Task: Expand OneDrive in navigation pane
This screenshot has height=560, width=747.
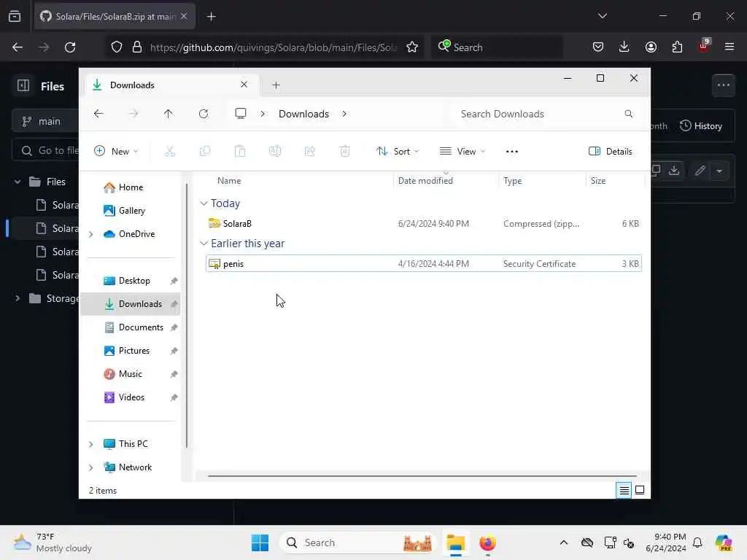Action: click(91, 234)
